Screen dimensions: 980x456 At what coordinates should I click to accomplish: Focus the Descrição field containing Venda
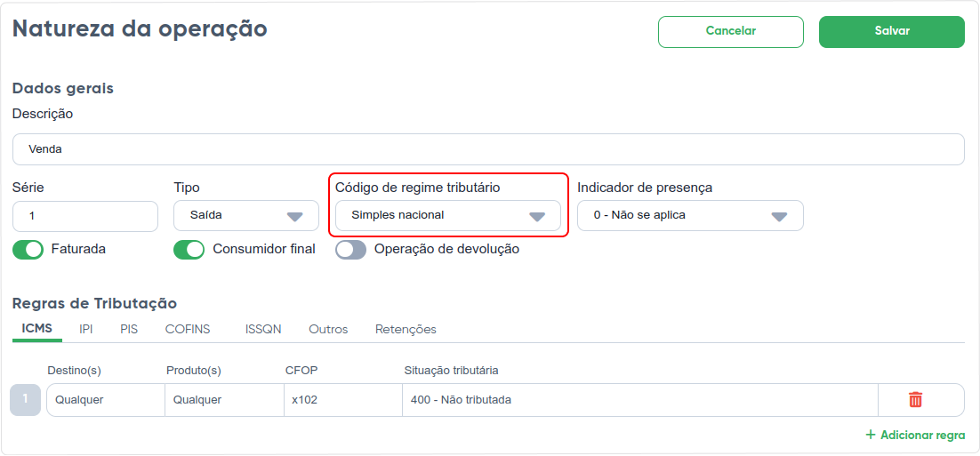pos(488,149)
